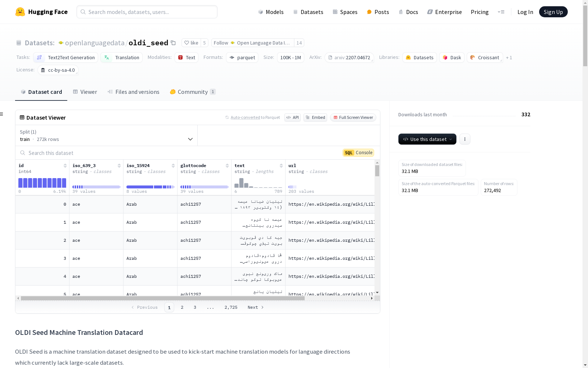
Task: Open the Translation task tag
Action: tap(122, 57)
